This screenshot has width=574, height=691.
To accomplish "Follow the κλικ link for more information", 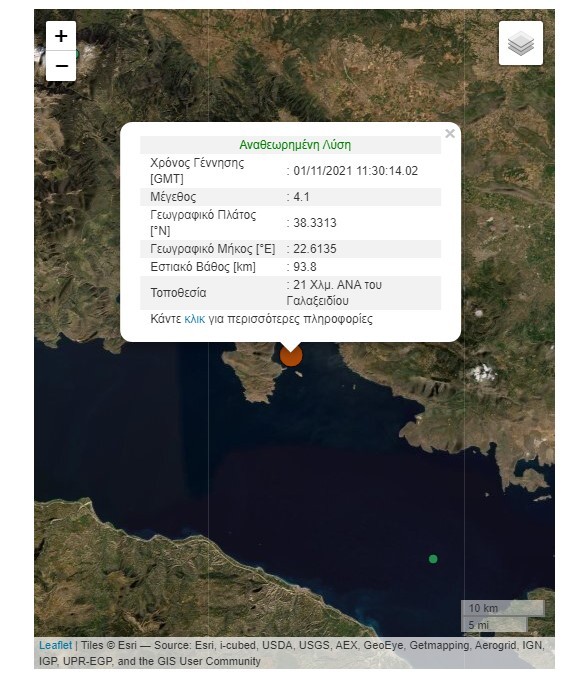I will pyautogui.click(x=194, y=319).
